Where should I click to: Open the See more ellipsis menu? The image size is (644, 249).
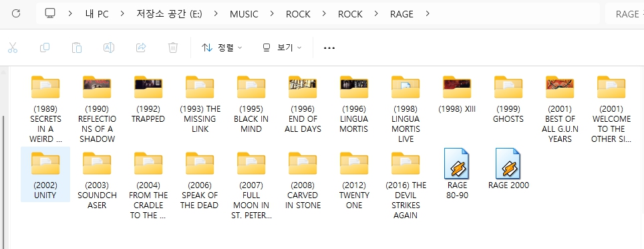pos(329,48)
